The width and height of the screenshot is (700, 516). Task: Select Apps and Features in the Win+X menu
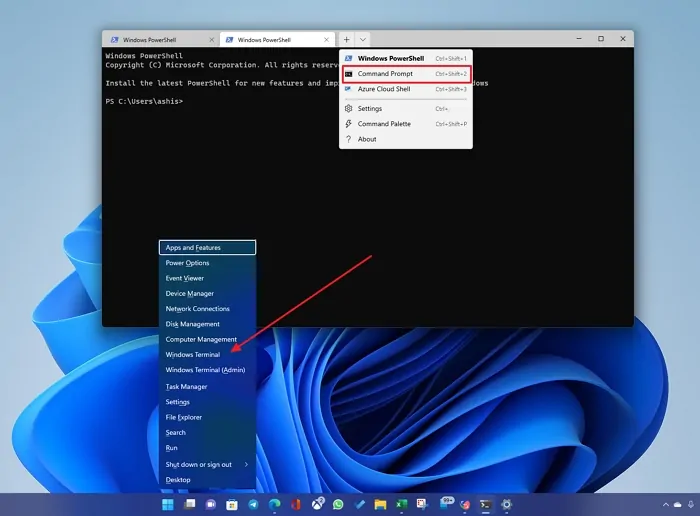tap(207, 247)
